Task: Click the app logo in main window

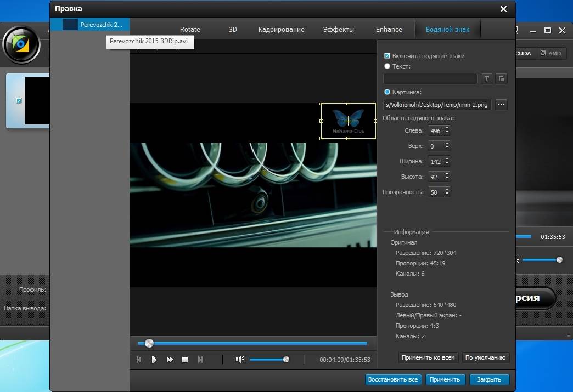Action: [x=21, y=45]
